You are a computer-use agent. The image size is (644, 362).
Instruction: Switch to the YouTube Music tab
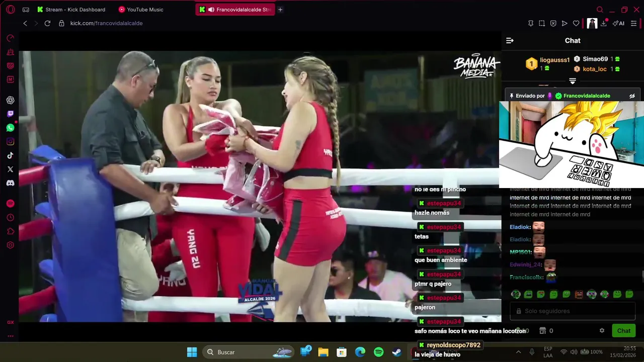coord(141,10)
